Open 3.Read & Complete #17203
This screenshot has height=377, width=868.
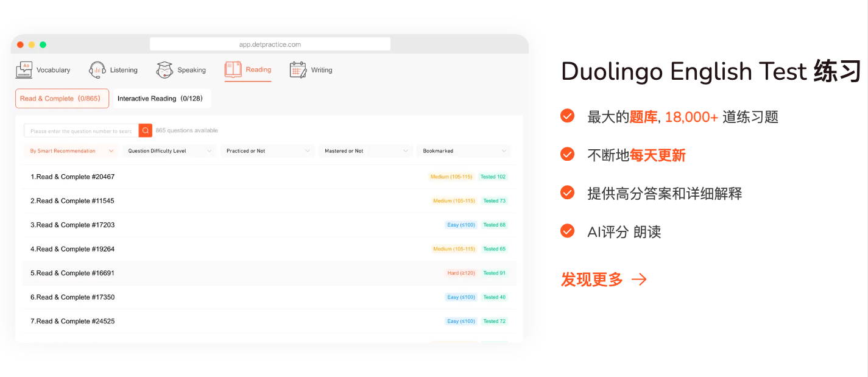pyautogui.click(x=269, y=225)
